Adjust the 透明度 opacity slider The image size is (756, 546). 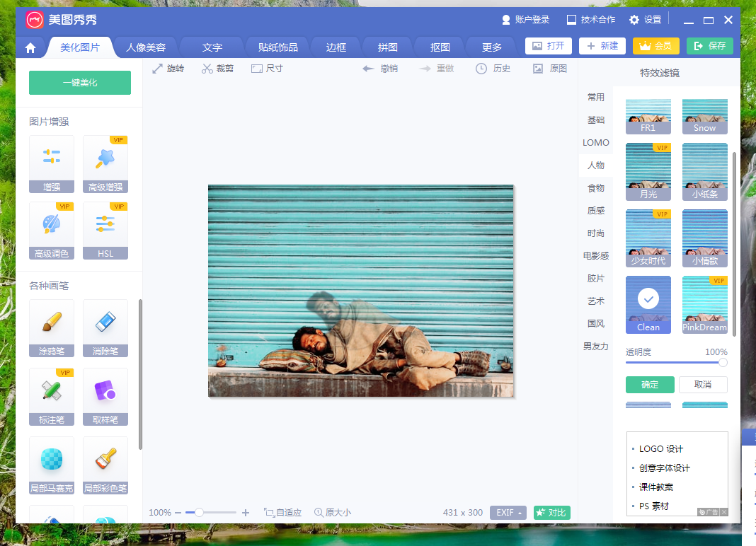[722, 362]
